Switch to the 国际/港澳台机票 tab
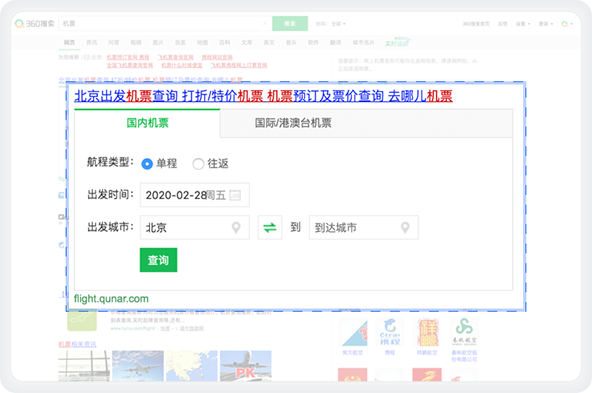Image resolution: width=592 pixels, height=393 pixels. coord(293,123)
